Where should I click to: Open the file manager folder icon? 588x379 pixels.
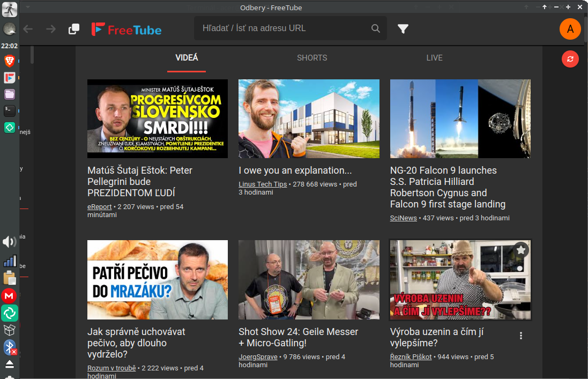pos(9,94)
